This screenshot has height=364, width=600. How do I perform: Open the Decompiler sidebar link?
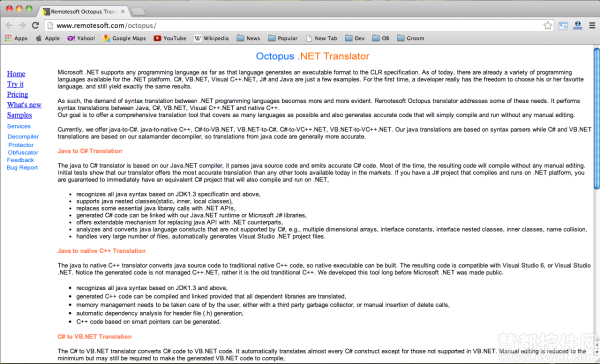(x=23, y=137)
